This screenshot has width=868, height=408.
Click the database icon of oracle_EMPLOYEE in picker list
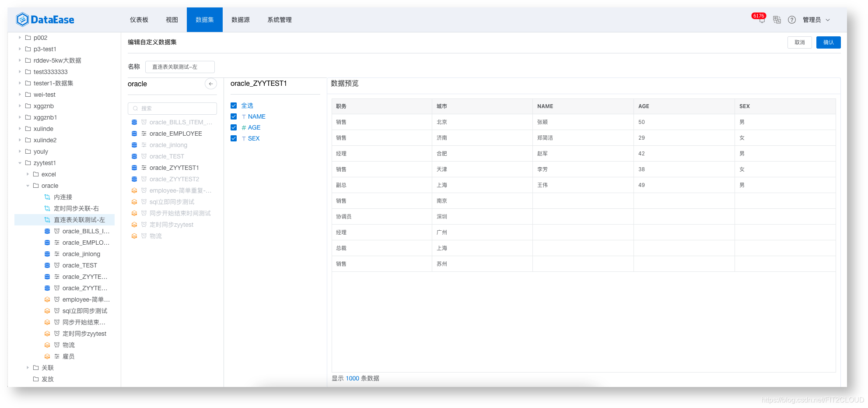pyautogui.click(x=134, y=134)
